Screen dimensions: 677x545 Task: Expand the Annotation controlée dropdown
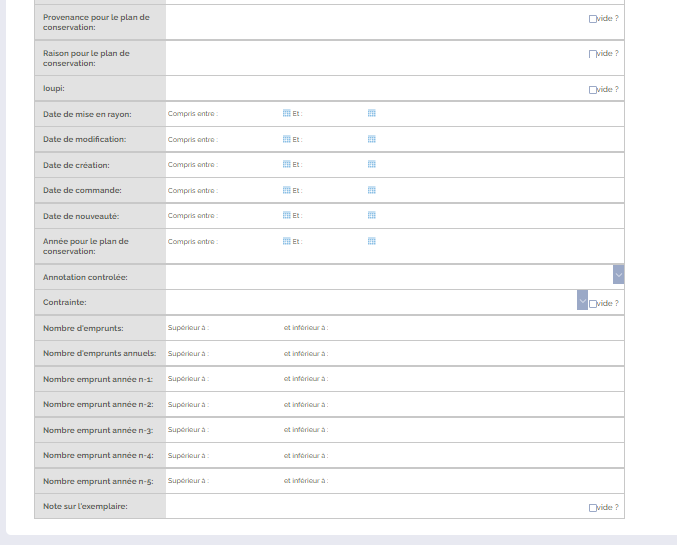click(x=618, y=275)
